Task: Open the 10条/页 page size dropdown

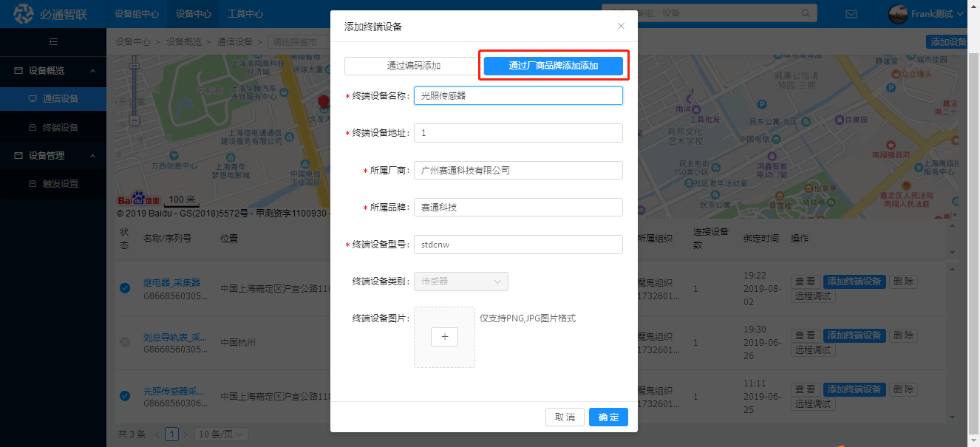Action: point(222,434)
